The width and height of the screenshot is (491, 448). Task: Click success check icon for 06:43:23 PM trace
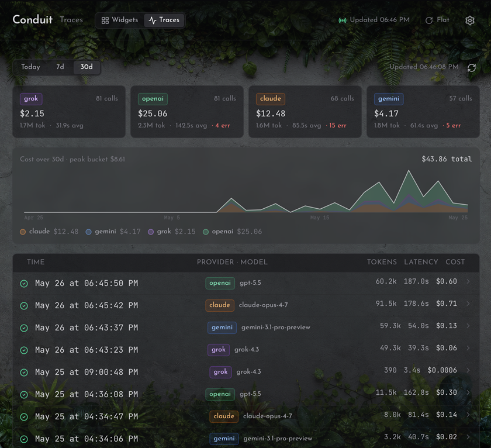(24, 350)
